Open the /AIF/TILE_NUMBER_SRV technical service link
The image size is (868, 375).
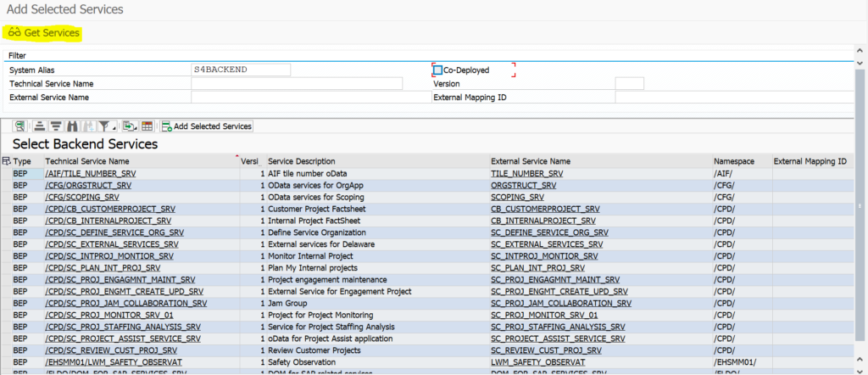tap(91, 173)
